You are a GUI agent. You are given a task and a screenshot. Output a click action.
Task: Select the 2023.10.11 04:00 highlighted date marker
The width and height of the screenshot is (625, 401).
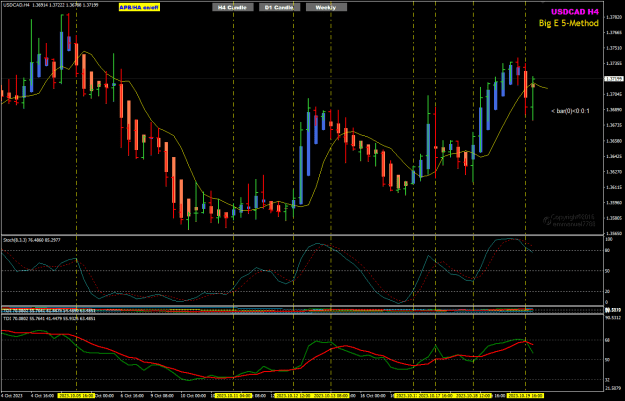pyautogui.click(x=234, y=396)
